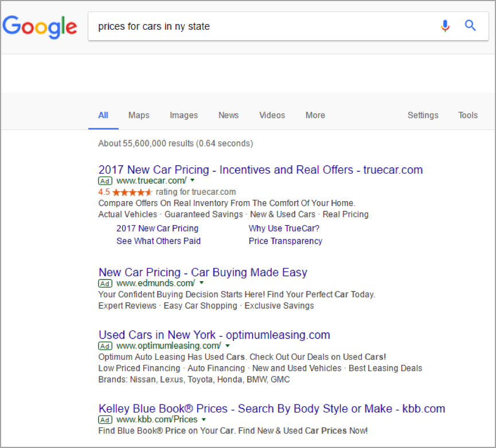Open the 2017 New Car Pricing sitelink

tap(157, 229)
